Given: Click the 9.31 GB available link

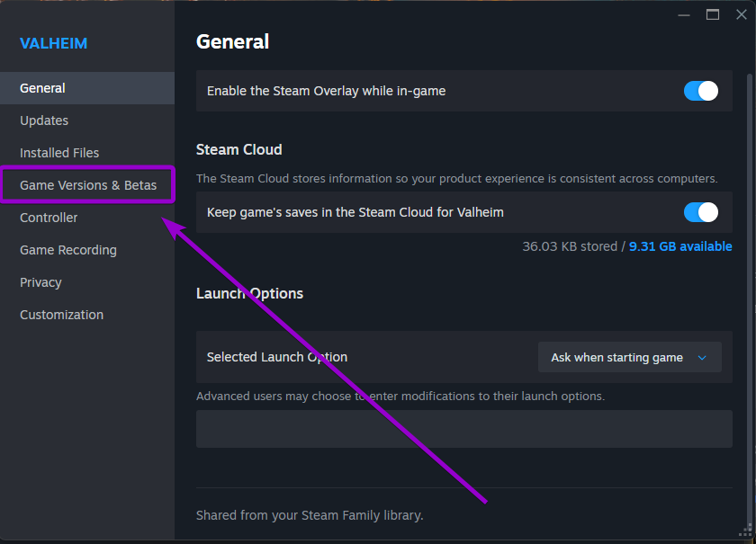Looking at the screenshot, I should (680, 246).
